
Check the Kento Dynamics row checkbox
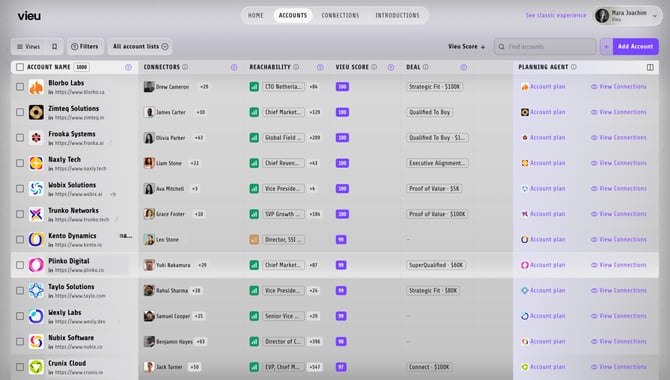point(20,239)
